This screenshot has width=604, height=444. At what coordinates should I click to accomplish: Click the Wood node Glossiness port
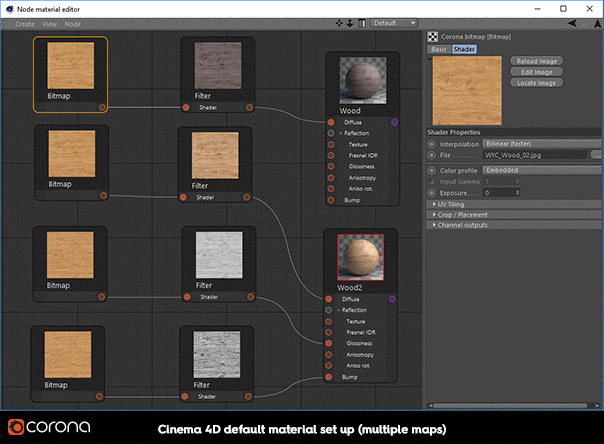tap(331, 166)
